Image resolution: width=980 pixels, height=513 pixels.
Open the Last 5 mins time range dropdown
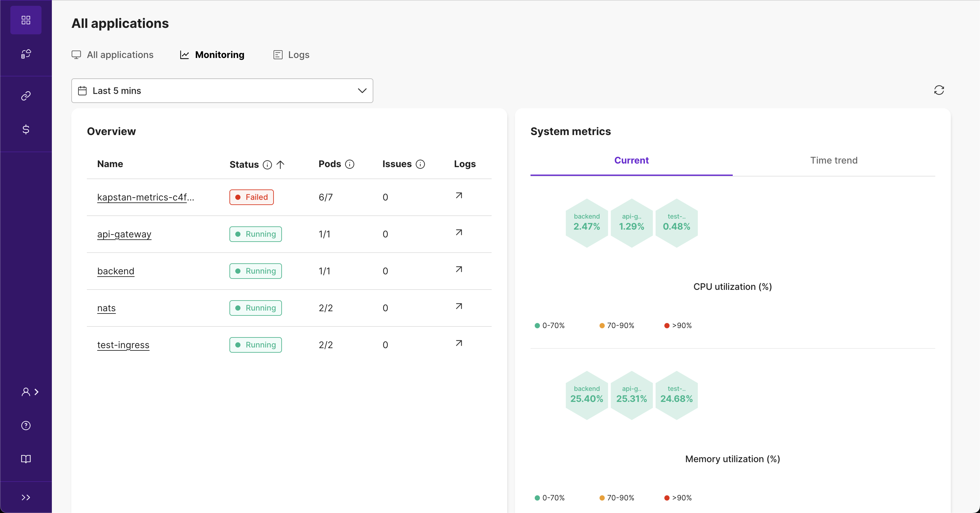coord(222,90)
